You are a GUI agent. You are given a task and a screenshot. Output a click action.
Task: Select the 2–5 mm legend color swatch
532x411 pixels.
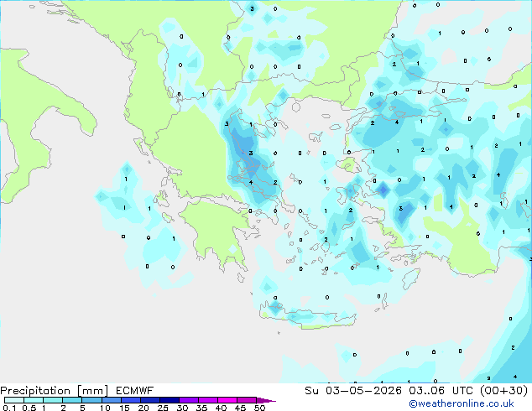(x=72, y=400)
